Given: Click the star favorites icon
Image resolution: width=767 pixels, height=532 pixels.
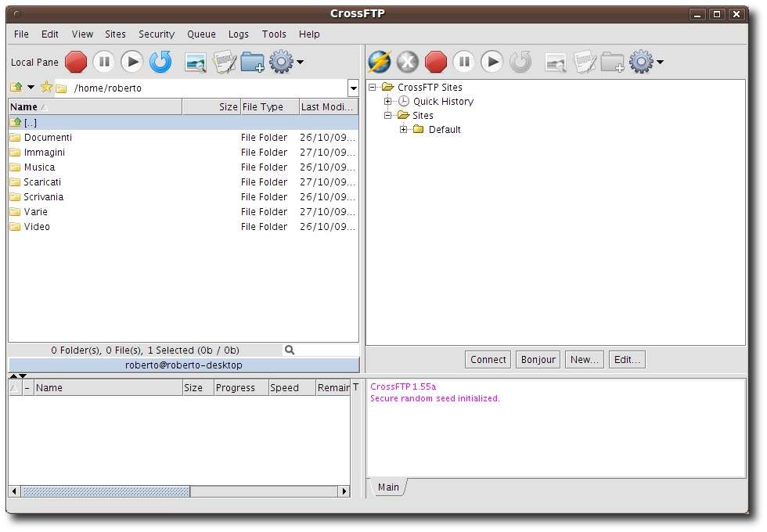Looking at the screenshot, I should tap(46, 87).
